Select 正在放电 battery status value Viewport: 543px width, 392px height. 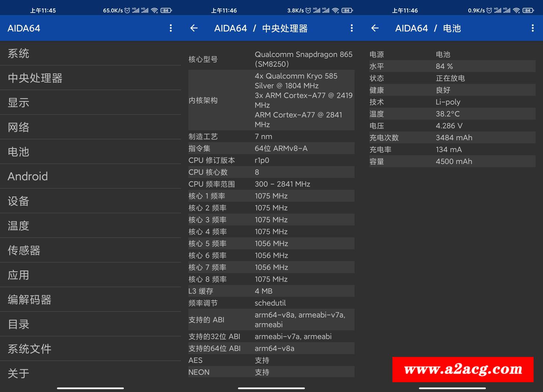pyautogui.click(x=450, y=78)
